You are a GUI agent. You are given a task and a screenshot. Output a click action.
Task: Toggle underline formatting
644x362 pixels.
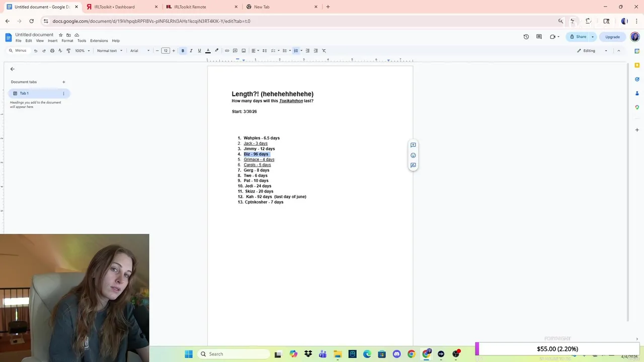[199, 51]
